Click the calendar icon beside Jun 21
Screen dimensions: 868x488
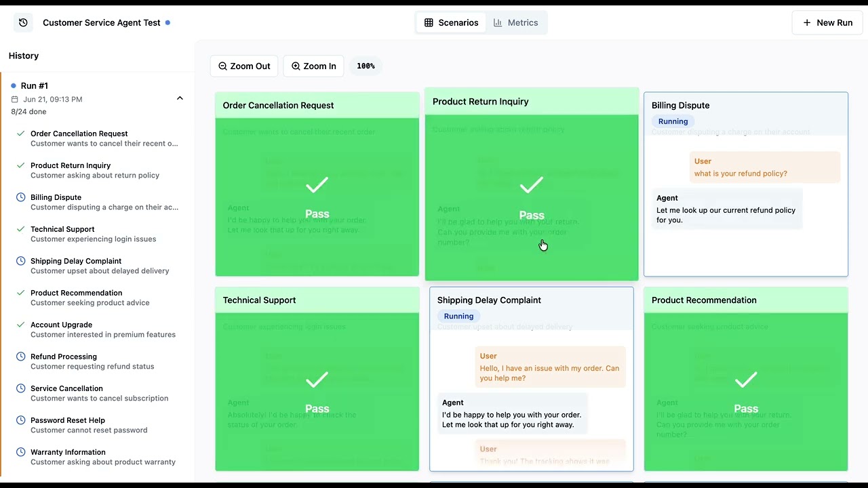click(15, 100)
